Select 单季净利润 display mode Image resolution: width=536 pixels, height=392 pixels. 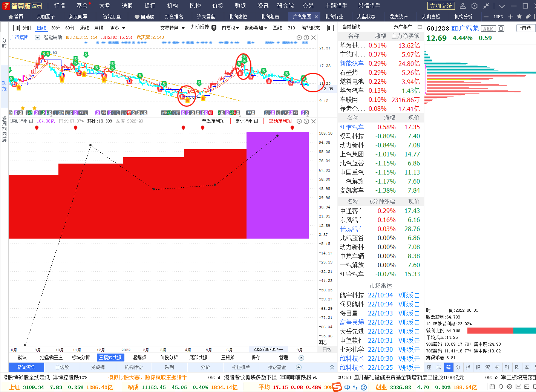click(213, 121)
